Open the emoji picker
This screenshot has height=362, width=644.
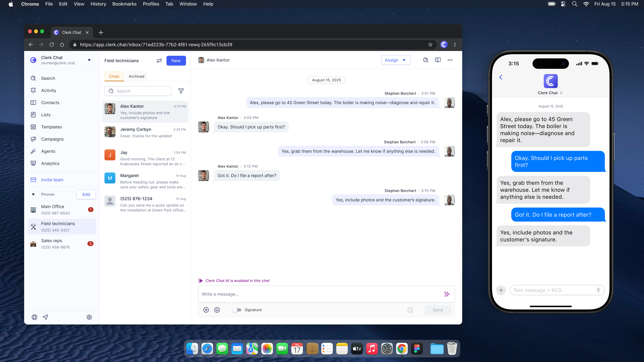pyautogui.click(x=217, y=310)
